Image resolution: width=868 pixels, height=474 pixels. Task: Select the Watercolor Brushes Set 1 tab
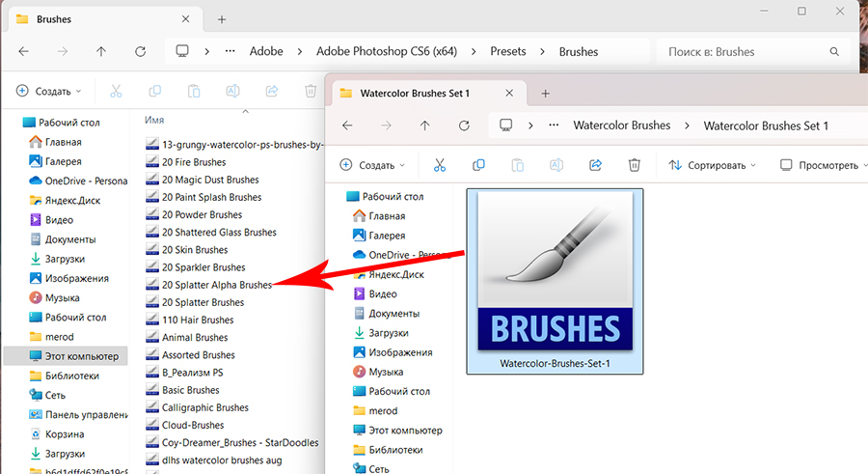414,94
